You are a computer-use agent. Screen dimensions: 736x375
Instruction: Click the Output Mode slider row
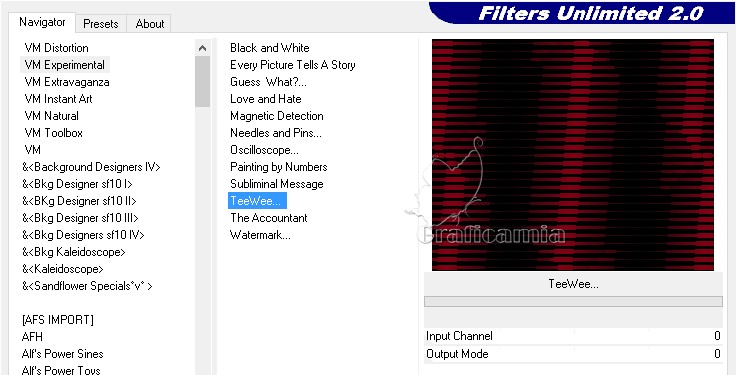[x=573, y=354]
